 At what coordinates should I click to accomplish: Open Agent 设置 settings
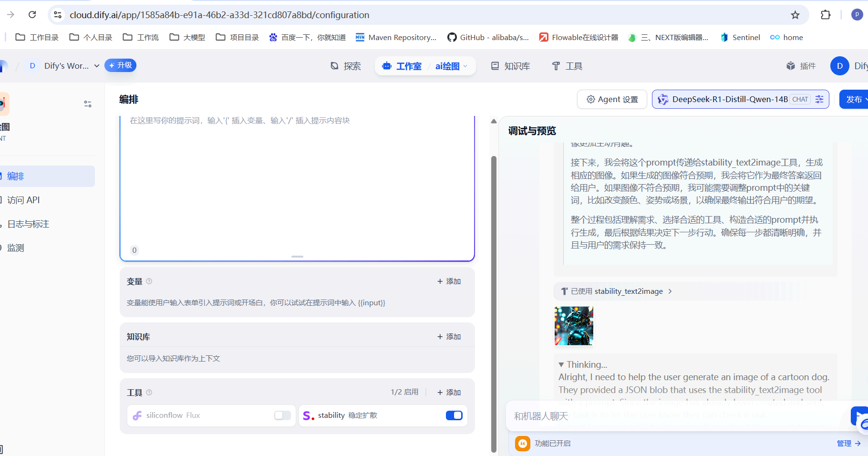[612, 99]
